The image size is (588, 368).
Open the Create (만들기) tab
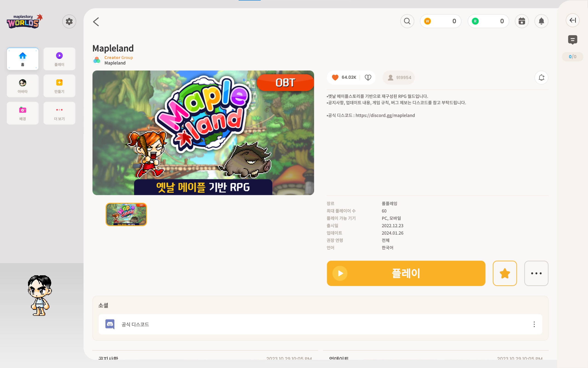tap(59, 86)
